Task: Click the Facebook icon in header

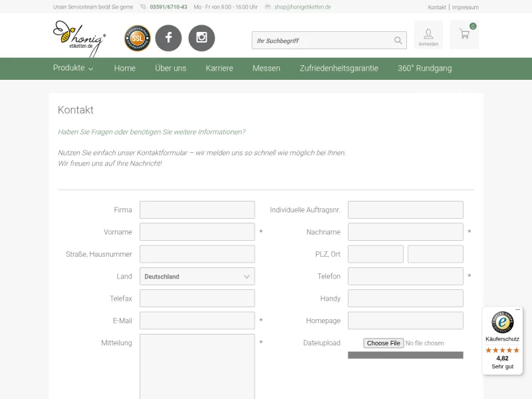Action: coord(168,38)
